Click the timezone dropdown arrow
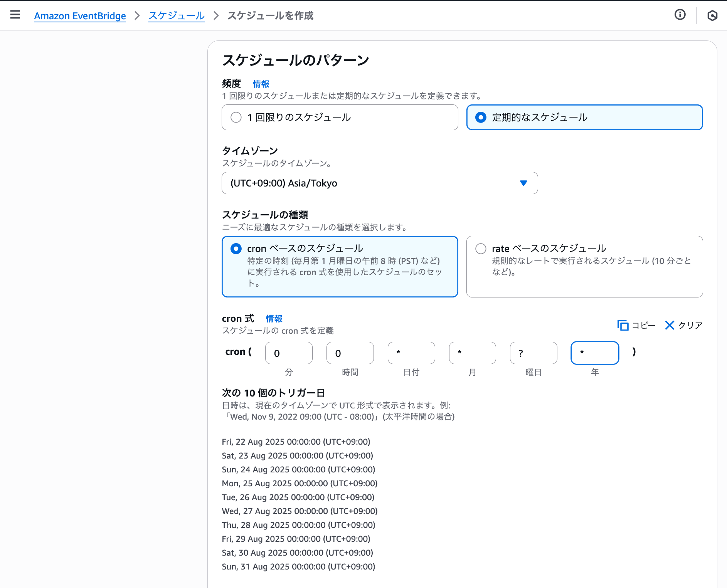Image resolution: width=727 pixels, height=588 pixels. 523,183
